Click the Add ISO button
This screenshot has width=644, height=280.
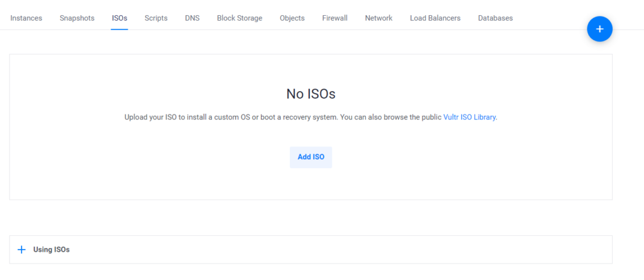click(311, 157)
